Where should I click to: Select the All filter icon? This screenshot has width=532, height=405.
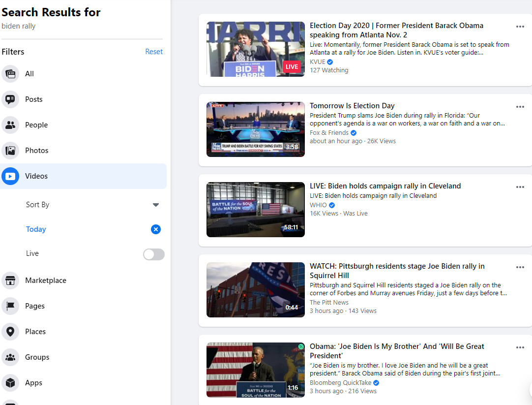coord(10,74)
